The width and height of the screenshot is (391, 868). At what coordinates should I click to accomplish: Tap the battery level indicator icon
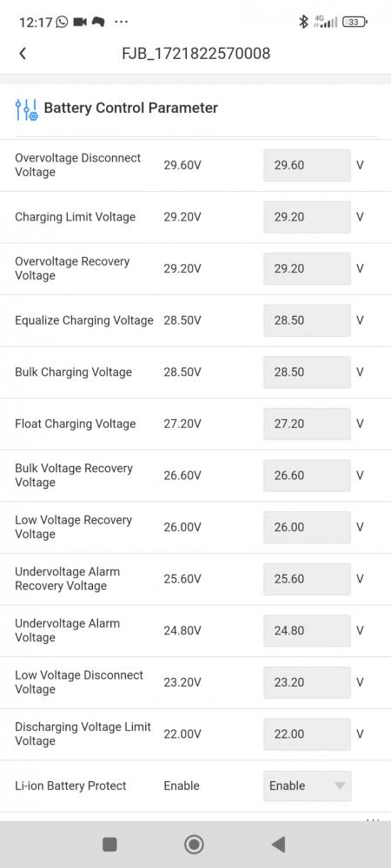pyautogui.click(x=355, y=23)
